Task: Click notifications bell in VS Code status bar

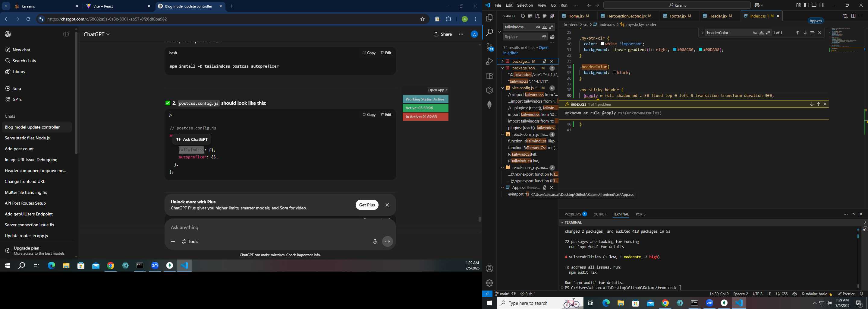Action: (x=861, y=294)
